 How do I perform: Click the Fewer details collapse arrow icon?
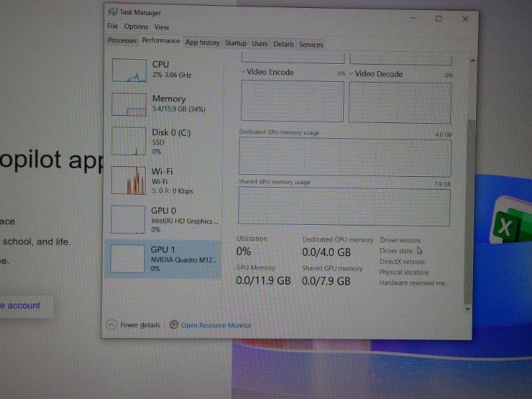pyautogui.click(x=111, y=325)
